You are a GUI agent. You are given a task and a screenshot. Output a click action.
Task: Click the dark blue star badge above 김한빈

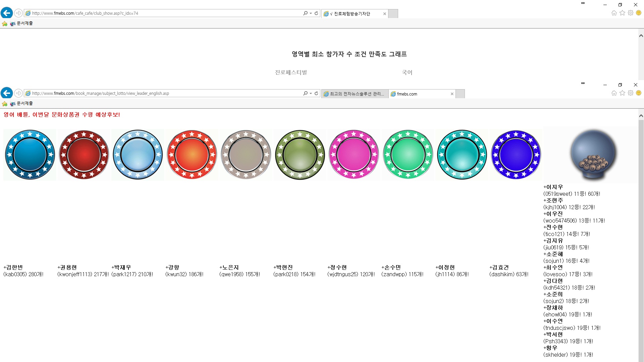pyautogui.click(x=30, y=155)
